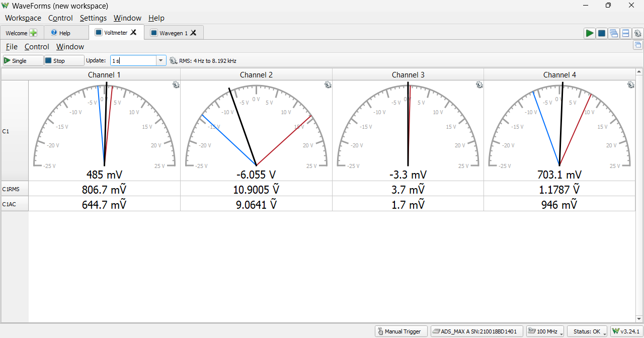This screenshot has height=338, width=644.
Task: Click the Single acquisition button
Action: click(23, 60)
